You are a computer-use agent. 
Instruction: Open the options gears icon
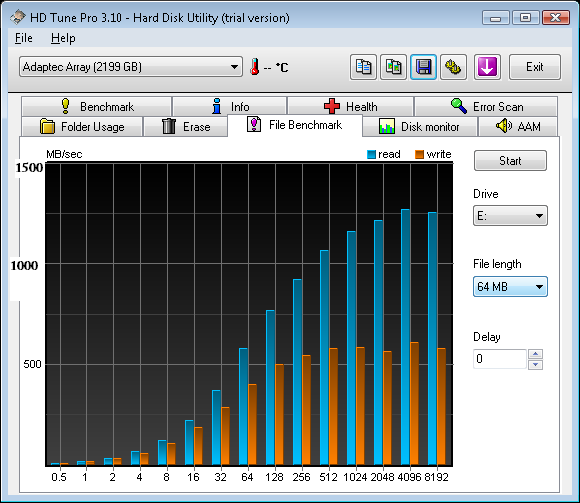click(453, 67)
